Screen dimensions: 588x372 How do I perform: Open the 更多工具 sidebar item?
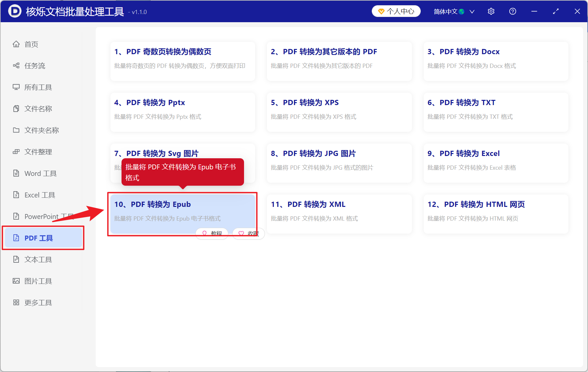point(43,302)
